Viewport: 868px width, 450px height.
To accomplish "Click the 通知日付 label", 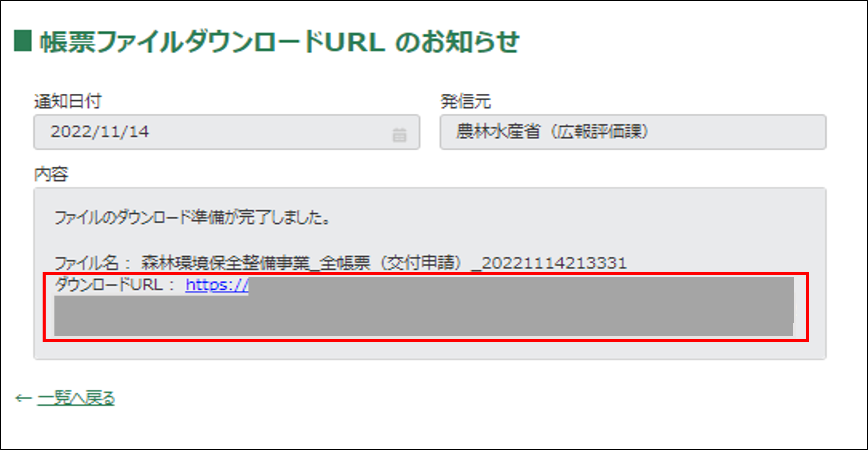I will [x=68, y=101].
